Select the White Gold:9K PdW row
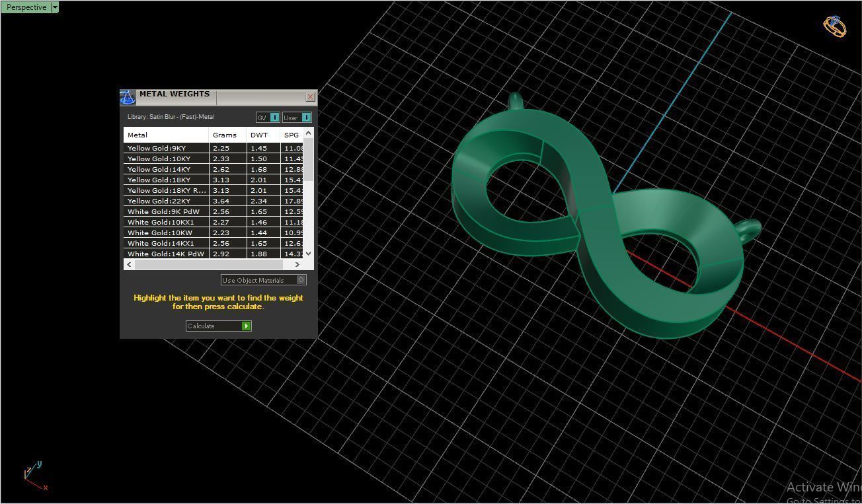This screenshot has height=504, width=862. coord(214,211)
